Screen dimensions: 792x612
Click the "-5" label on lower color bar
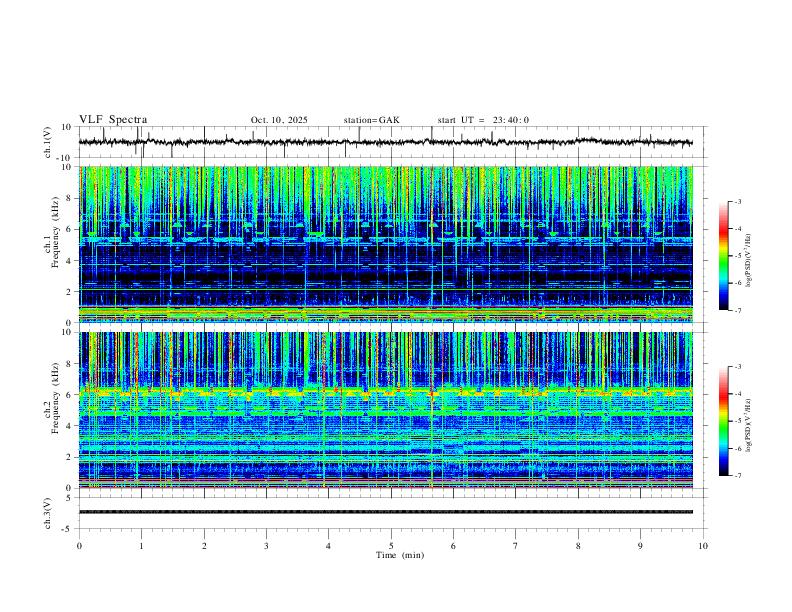738,421
